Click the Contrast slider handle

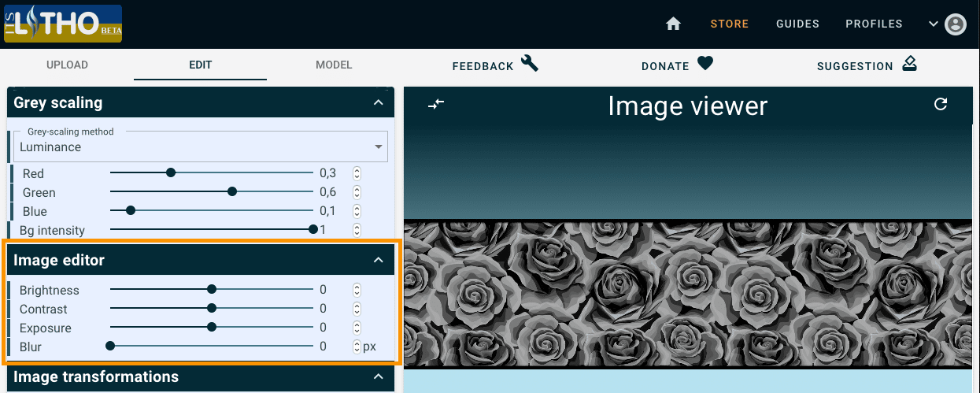pyautogui.click(x=212, y=309)
